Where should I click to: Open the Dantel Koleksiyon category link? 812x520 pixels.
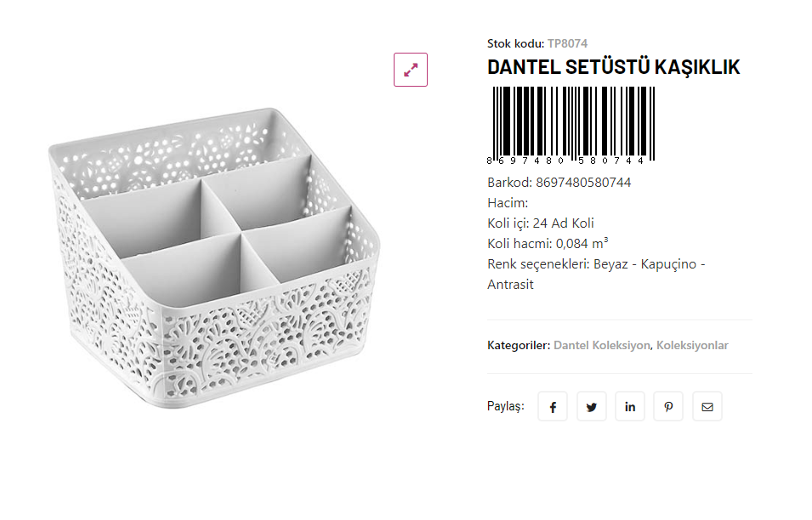[x=602, y=346]
